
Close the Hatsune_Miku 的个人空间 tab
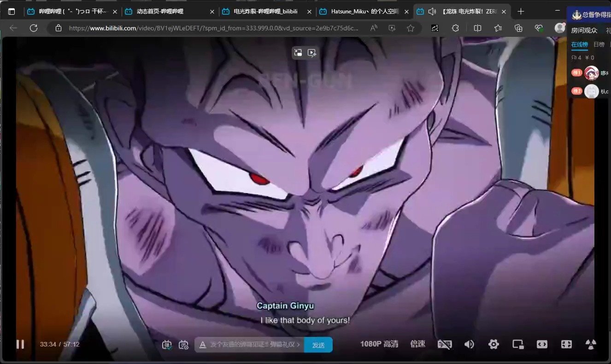tap(406, 12)
